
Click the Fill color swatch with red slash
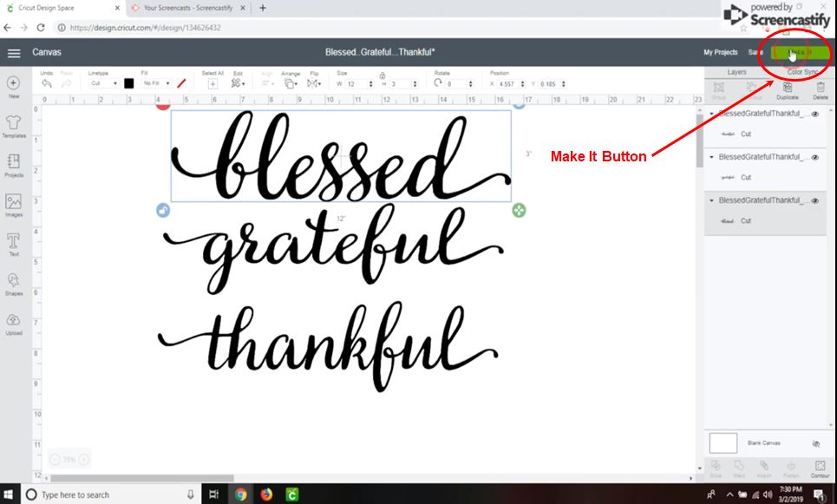pos(181,83)
